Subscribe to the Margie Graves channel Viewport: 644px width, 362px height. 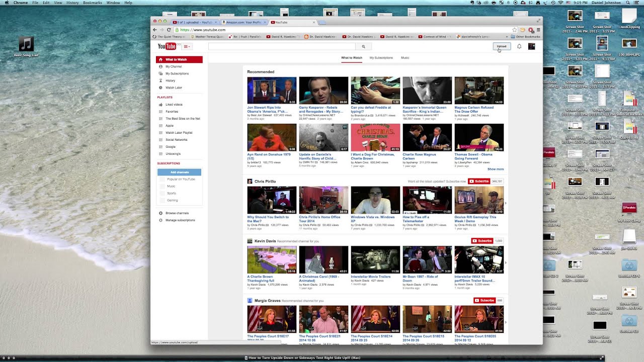click(x=484, y=301)
